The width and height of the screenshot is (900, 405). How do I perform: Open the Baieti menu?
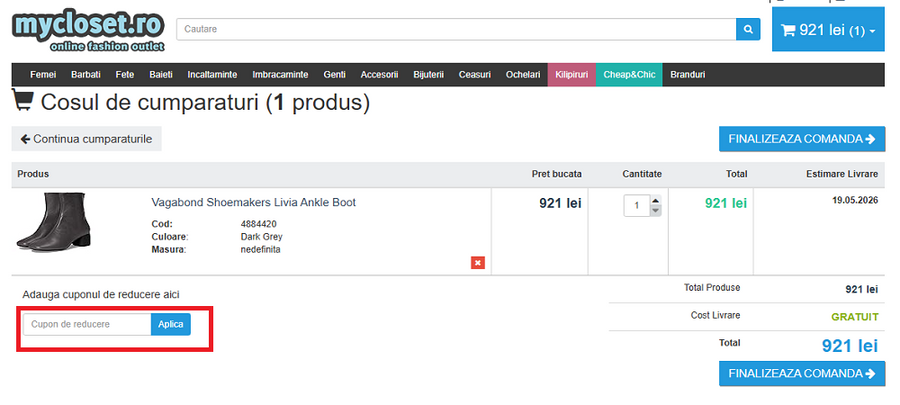(x=161, y=75)
